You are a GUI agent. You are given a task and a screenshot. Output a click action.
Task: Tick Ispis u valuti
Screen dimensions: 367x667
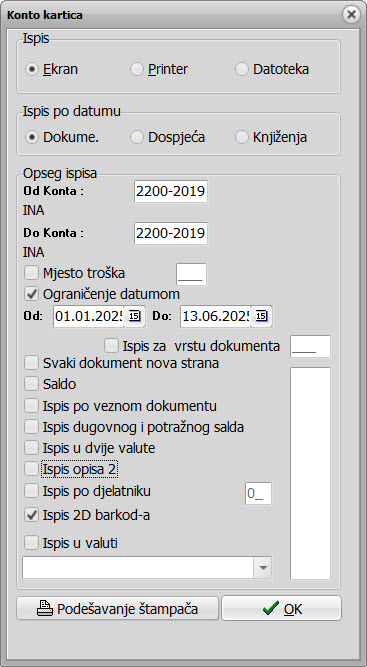31,543
